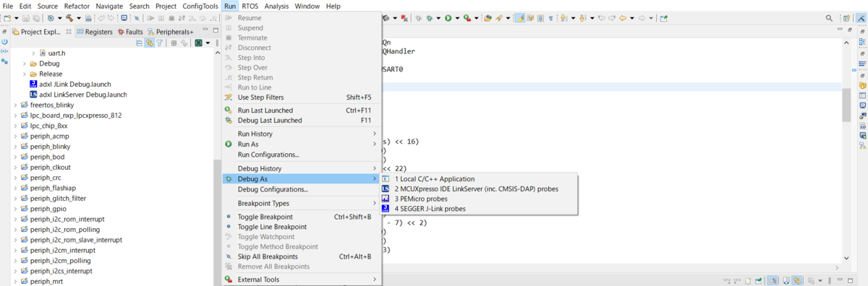Switch to the Registers tab

click(x=93, y=32)
